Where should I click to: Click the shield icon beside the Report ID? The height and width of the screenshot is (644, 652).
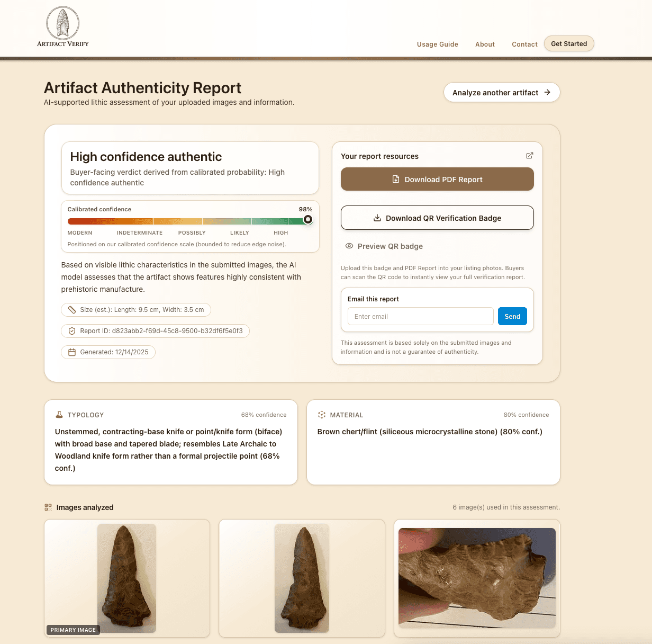pyautogui.click(x=71, y=330)
